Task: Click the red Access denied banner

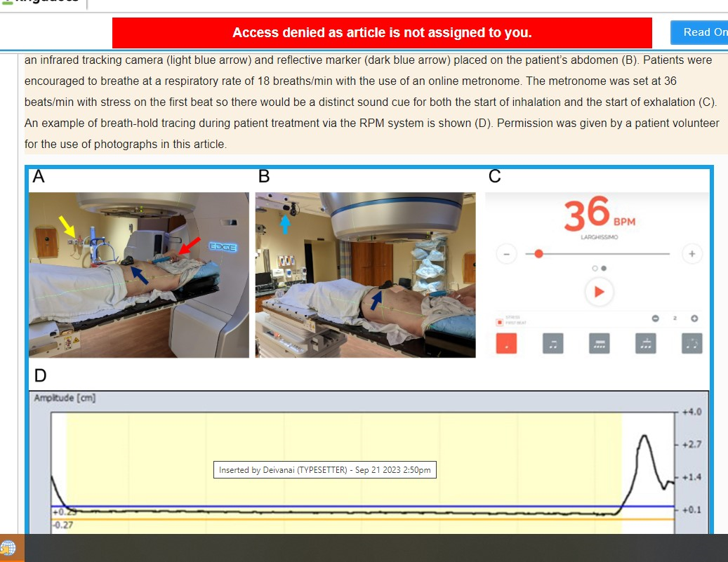Action: [382, 32]
